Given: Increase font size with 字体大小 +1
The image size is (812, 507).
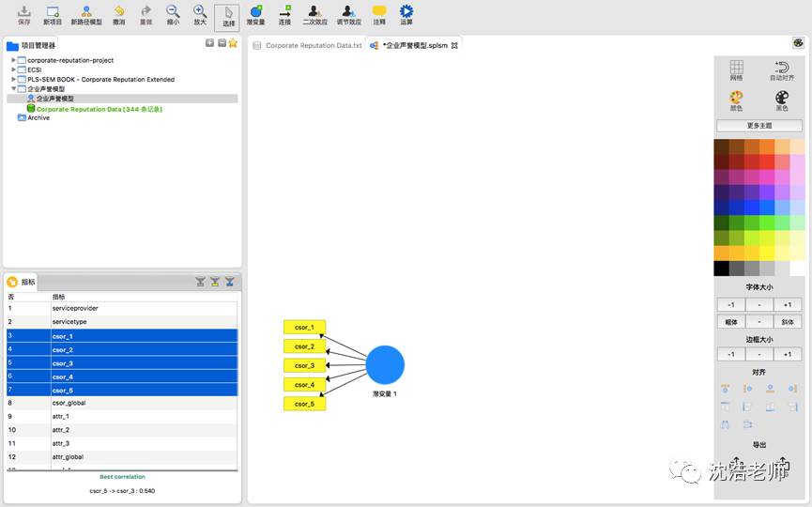Looking at the screenshot, I should 788,305.
